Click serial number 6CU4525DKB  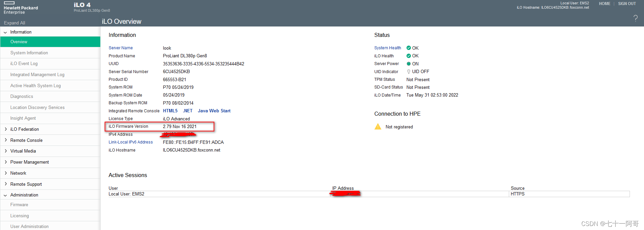[x=176, y=72]
